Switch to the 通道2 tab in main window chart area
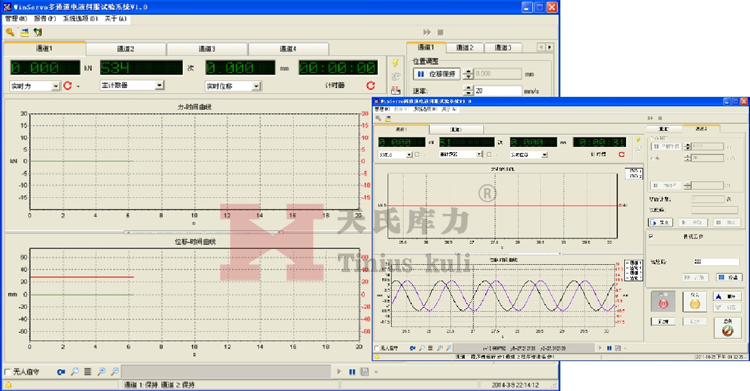Viewport: 750px width, 391px height. tap(126, 49)
